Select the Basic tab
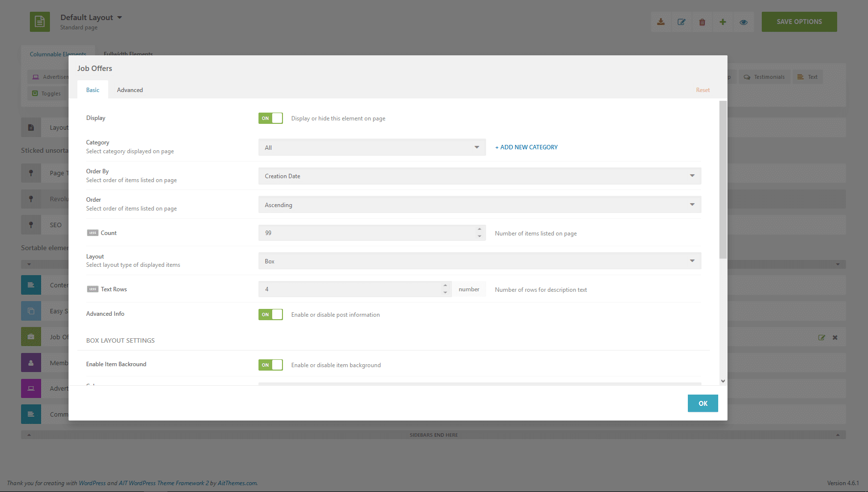The height and width of the screenshot is (492, 868). 93,90
